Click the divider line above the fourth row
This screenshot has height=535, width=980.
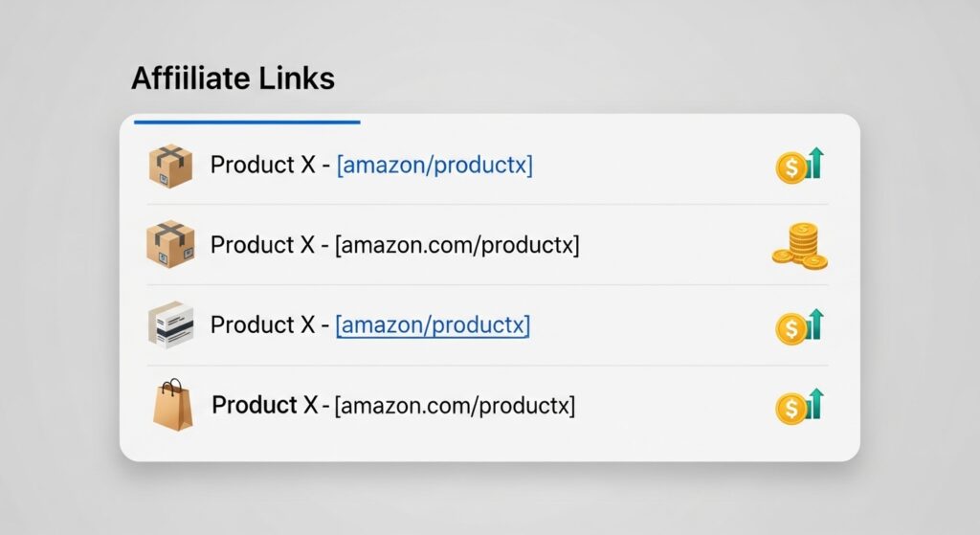[488, 365]
